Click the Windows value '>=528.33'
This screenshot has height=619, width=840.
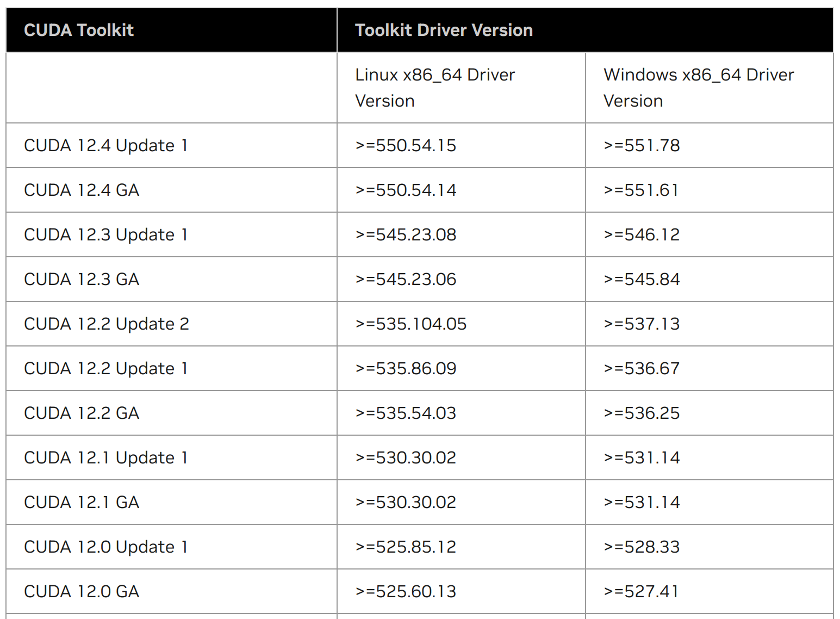(642, 547)
